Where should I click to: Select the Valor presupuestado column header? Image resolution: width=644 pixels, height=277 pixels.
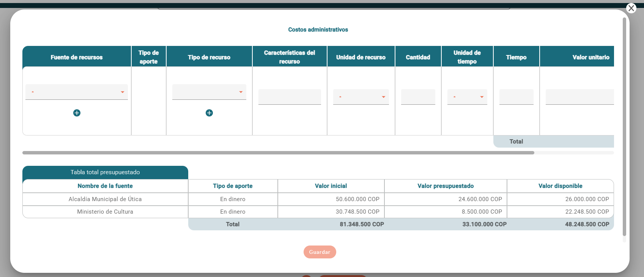click(446, 186)
